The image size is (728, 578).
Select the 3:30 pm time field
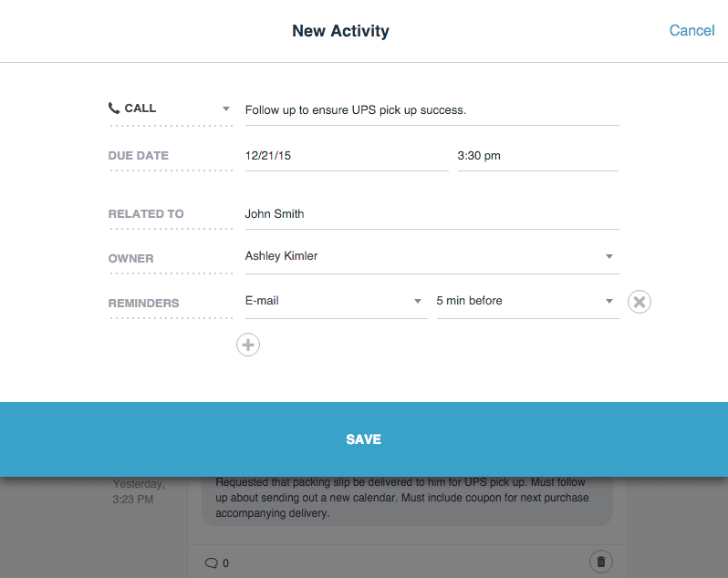pos(538,156)
